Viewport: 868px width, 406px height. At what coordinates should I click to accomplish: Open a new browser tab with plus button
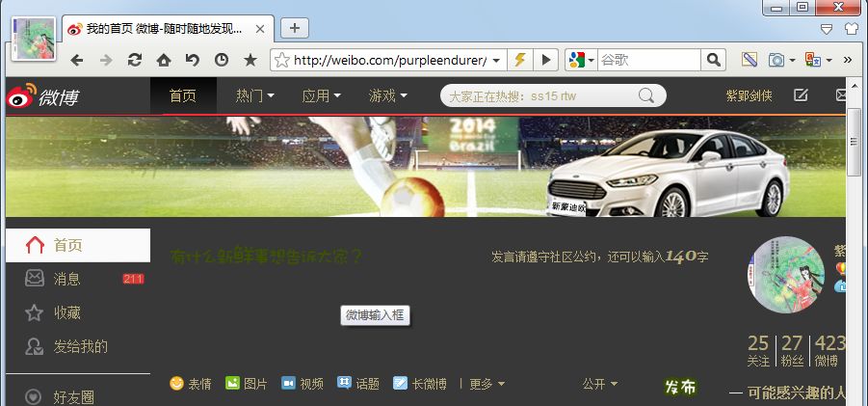(295, 28)
